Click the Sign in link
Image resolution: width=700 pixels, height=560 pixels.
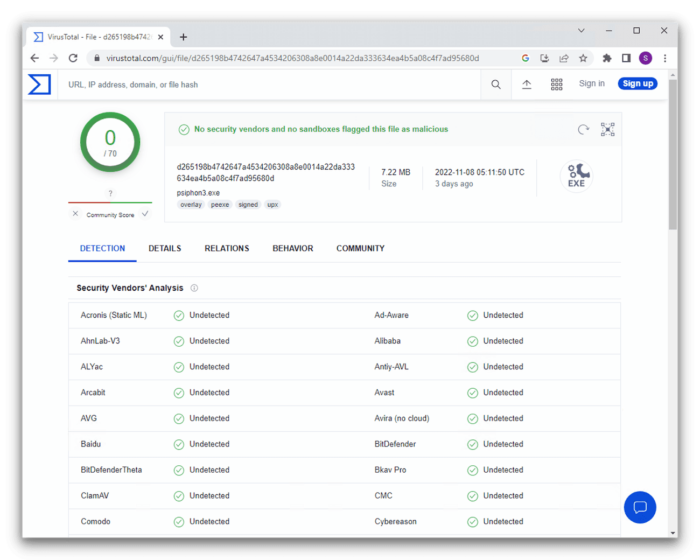591,84
